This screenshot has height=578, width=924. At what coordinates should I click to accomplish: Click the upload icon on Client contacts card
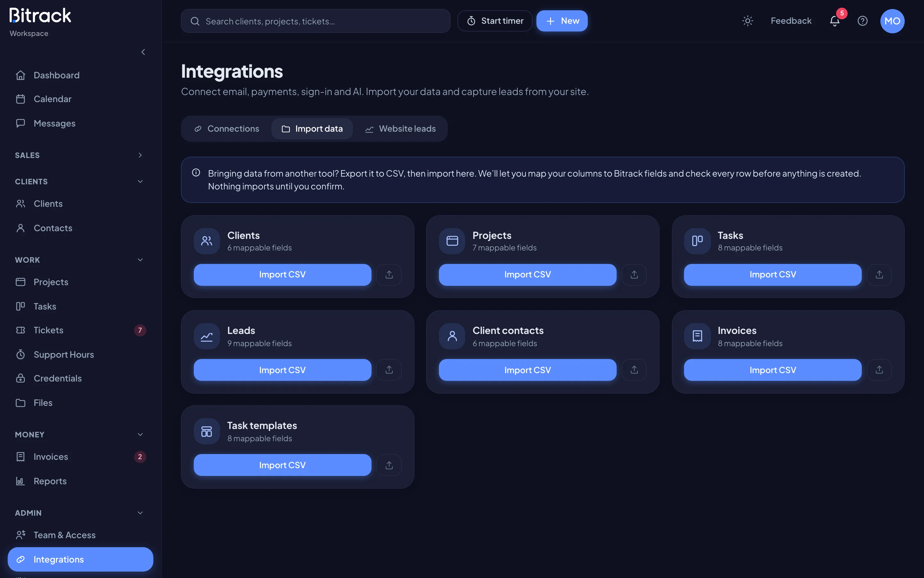(x=634, y=370)
